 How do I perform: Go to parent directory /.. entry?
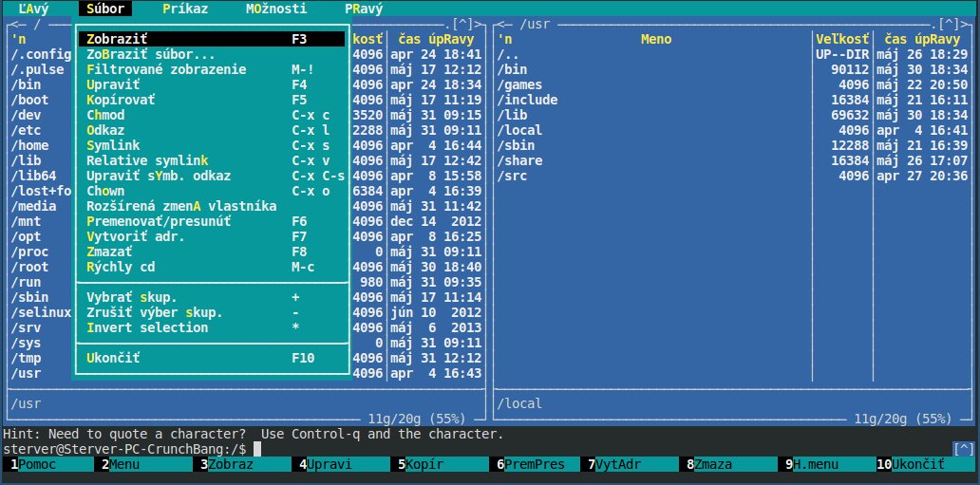tap(512, 54)
